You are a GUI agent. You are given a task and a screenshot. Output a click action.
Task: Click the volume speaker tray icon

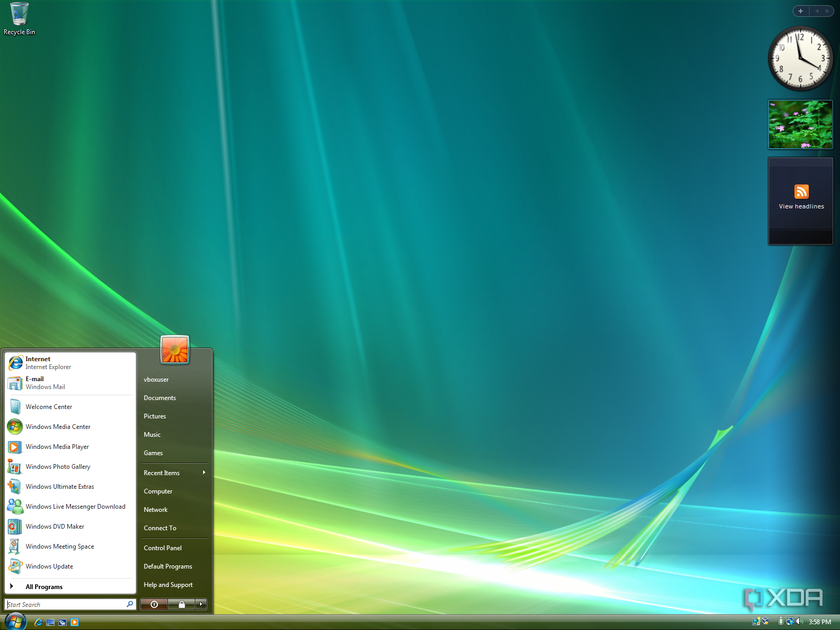(800, 622)
